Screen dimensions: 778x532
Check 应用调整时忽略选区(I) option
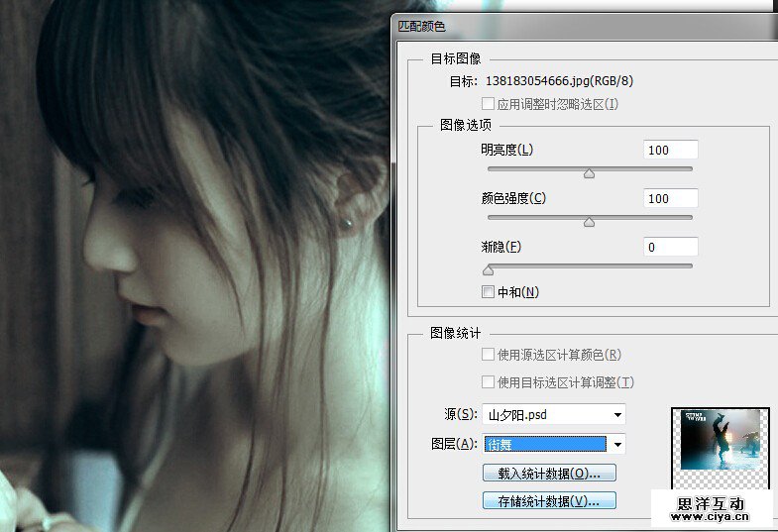coord(488,104)
